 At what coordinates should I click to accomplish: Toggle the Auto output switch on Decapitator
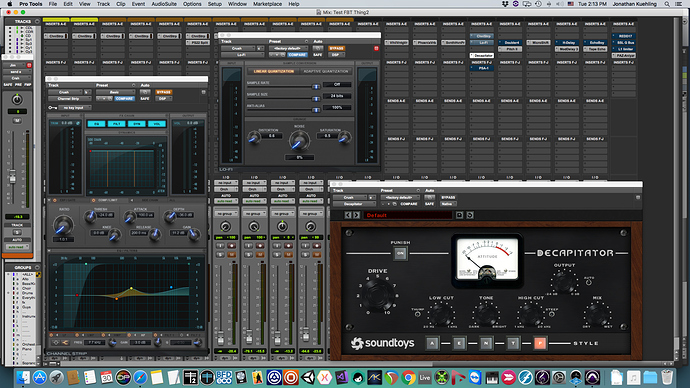coord(588,283)
